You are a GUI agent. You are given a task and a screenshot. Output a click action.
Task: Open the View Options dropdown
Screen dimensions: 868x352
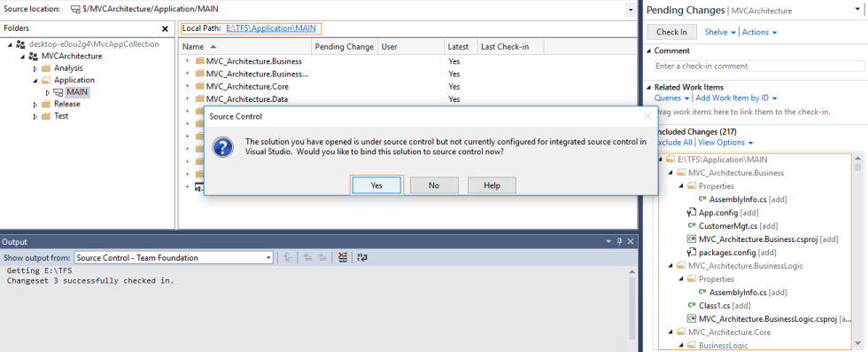[x=725, y=143]
